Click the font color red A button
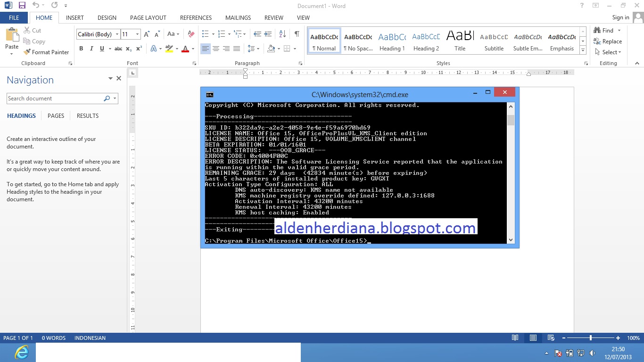The height and width of the screenshot is (362, 644). pos(185,49)
